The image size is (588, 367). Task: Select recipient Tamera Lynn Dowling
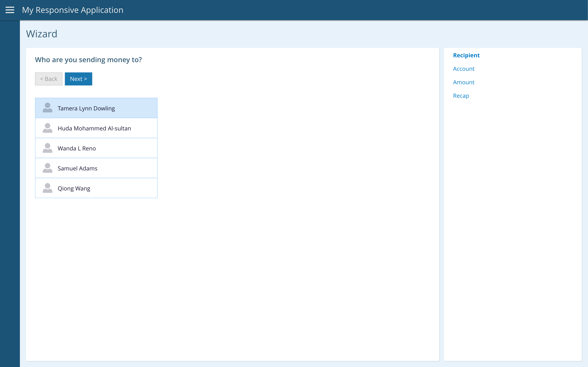[86, 108]
